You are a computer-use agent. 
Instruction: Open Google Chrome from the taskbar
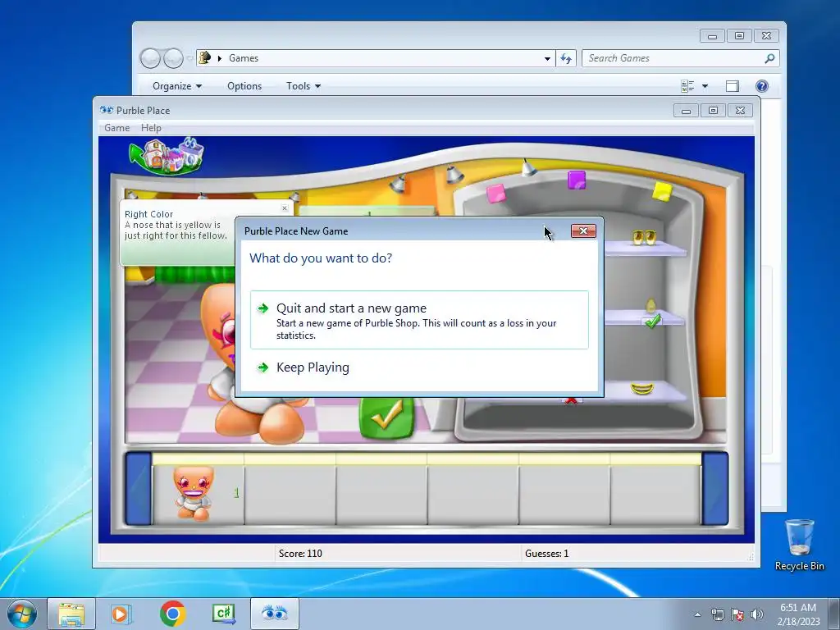point(172,614)
